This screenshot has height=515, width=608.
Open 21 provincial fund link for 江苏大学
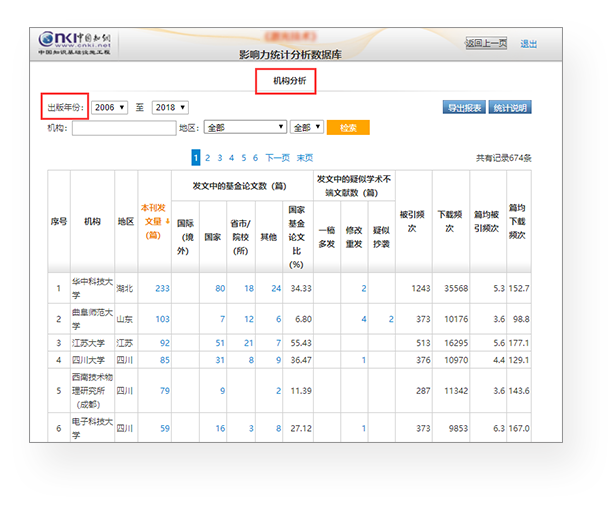point(249,343)
